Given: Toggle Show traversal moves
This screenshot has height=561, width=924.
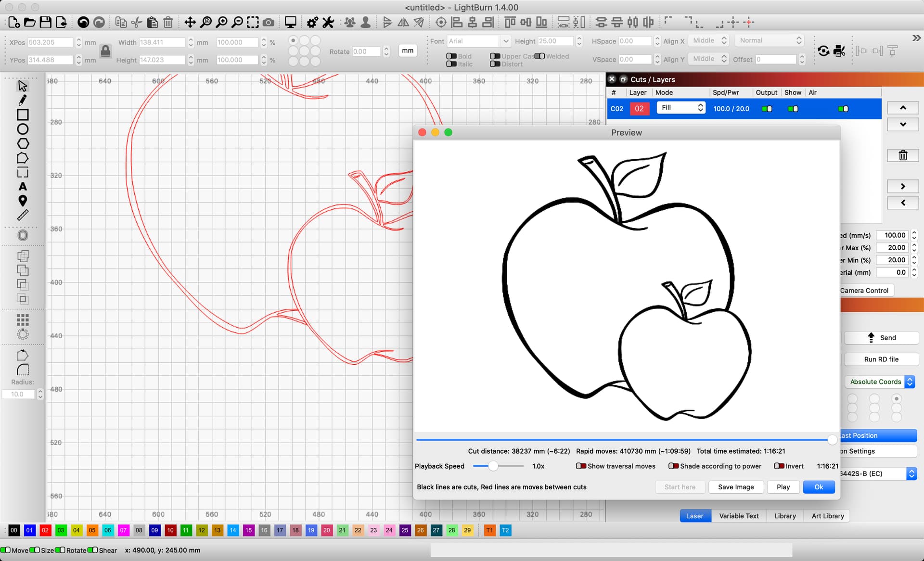Looking at the screenshot, I should (x=616, y=466).
